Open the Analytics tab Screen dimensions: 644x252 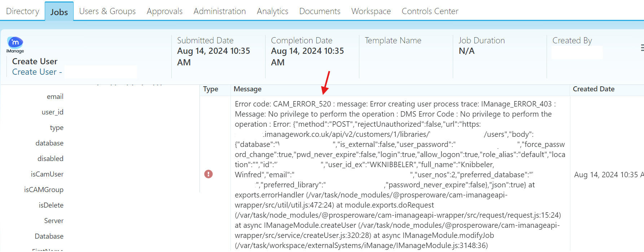point(272,11)
